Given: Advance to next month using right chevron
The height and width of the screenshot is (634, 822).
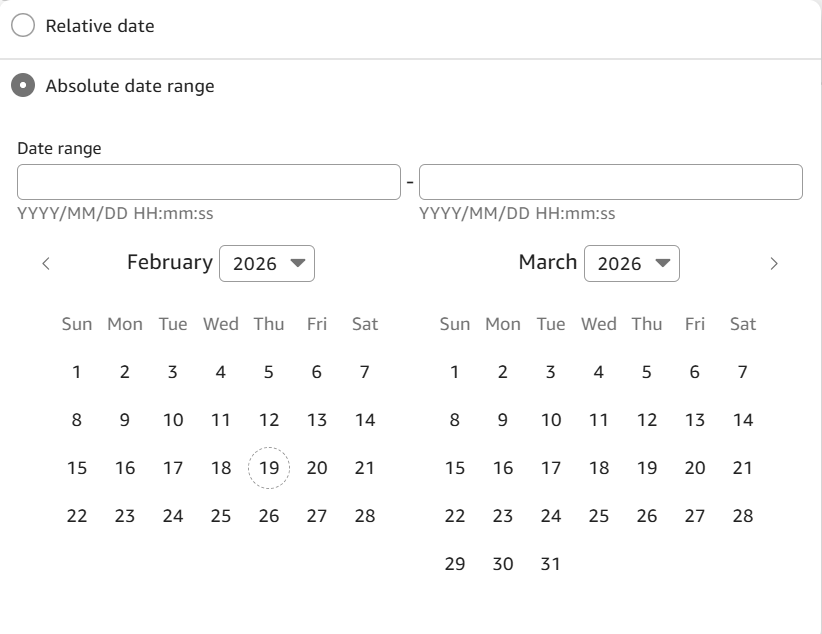Looking at the screenshot, I should click(773, 264).
